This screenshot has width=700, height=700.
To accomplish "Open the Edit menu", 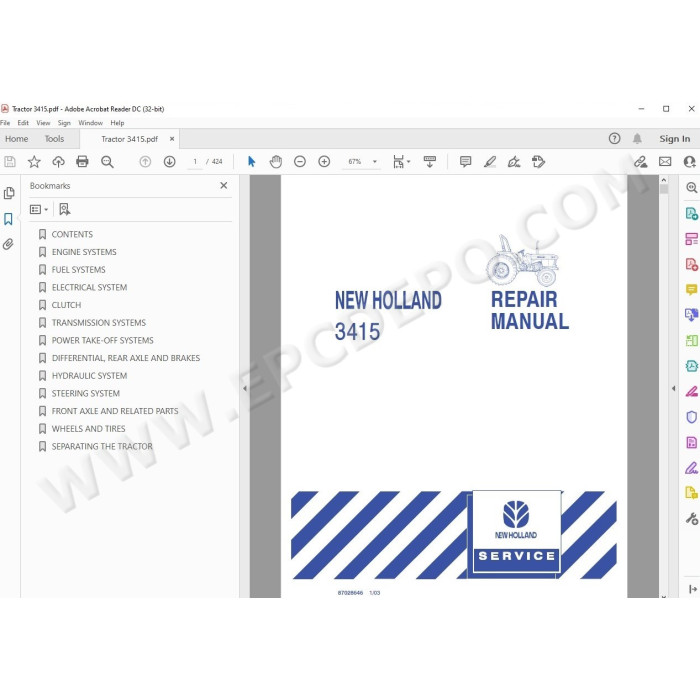I will (23, 123).
